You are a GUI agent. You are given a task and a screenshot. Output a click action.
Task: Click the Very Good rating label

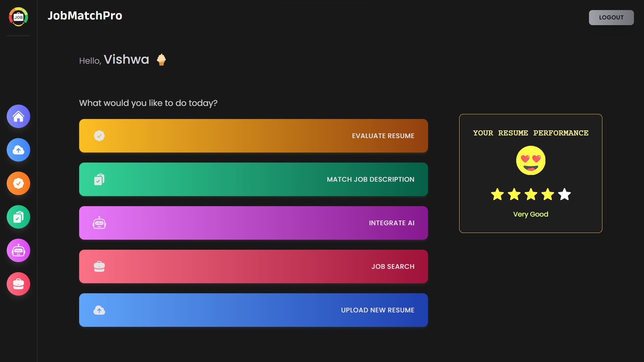[x=531, y=214]
